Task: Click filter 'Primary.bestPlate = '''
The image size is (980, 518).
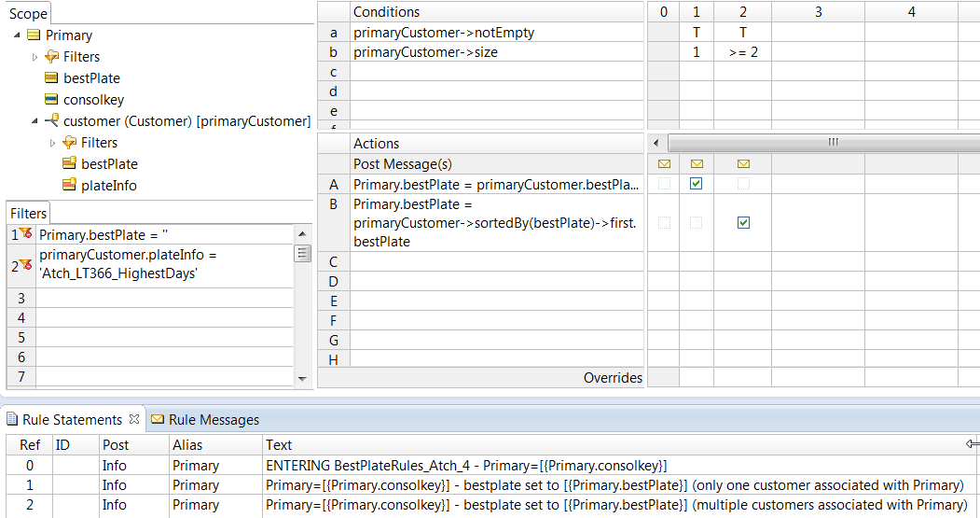Action: pyautogui.click(x=165, y=234)
